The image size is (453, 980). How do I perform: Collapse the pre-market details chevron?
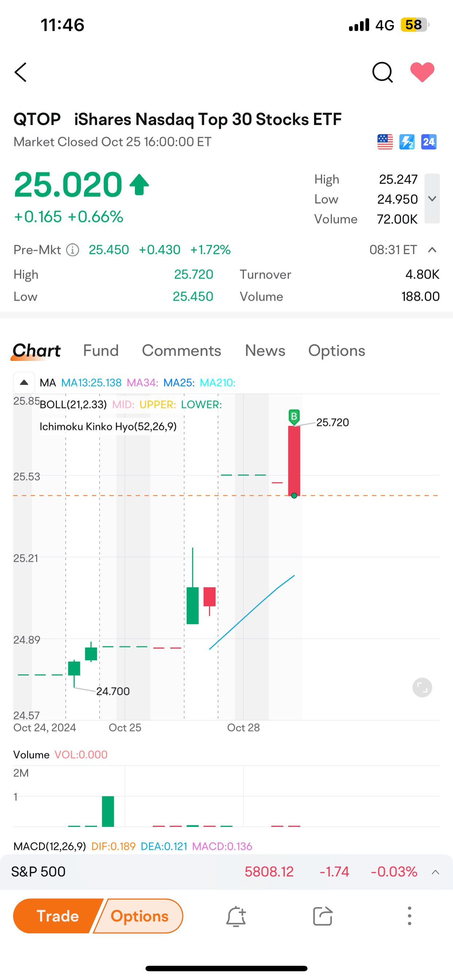point(432,250)
